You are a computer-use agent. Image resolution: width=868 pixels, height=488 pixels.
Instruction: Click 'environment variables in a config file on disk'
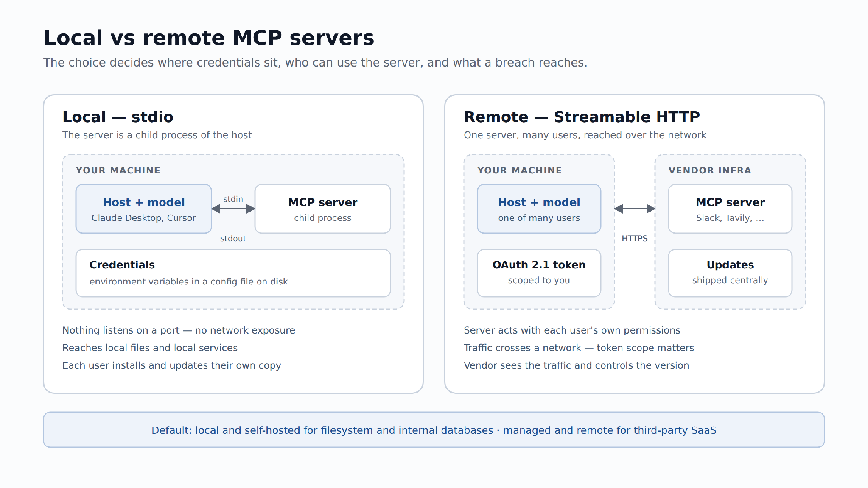tap(189, 282)
